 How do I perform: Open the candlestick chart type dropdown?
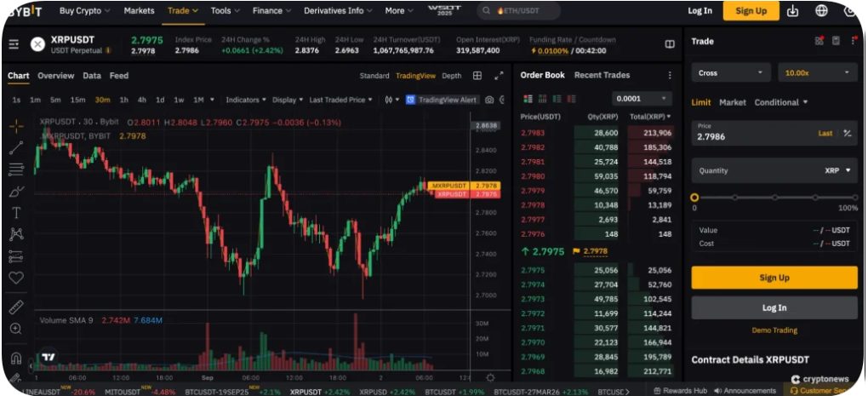coord(392,100)
